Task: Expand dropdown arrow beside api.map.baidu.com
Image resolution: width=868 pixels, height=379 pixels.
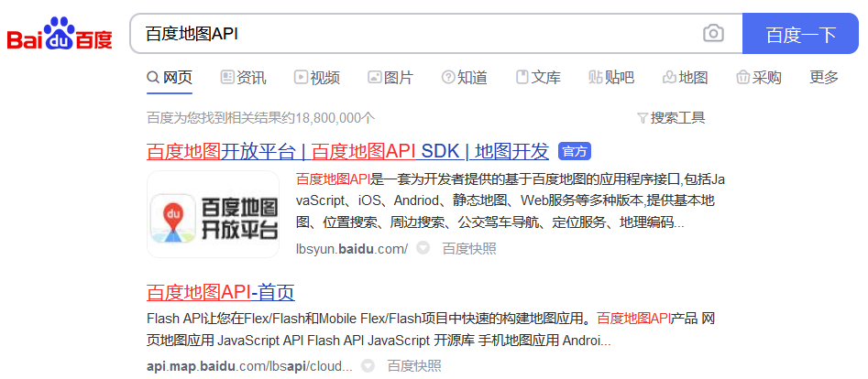Action: 368,365
